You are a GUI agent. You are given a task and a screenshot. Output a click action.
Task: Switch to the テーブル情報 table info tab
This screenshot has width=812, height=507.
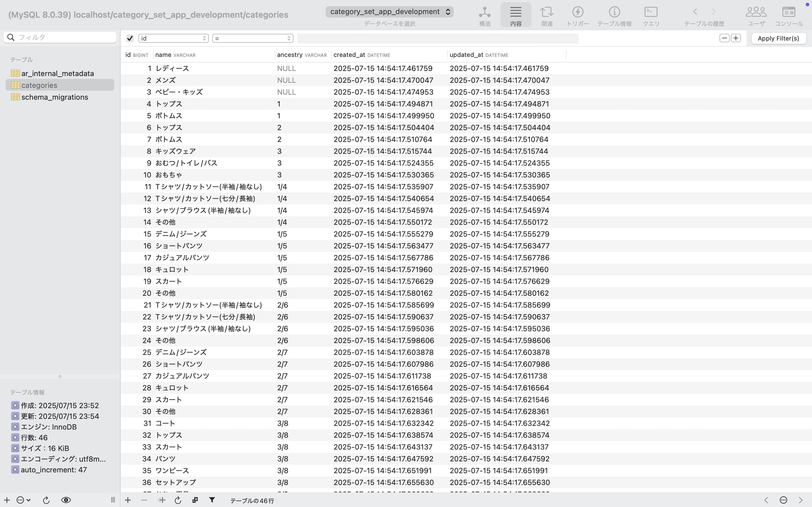point(614,15)
